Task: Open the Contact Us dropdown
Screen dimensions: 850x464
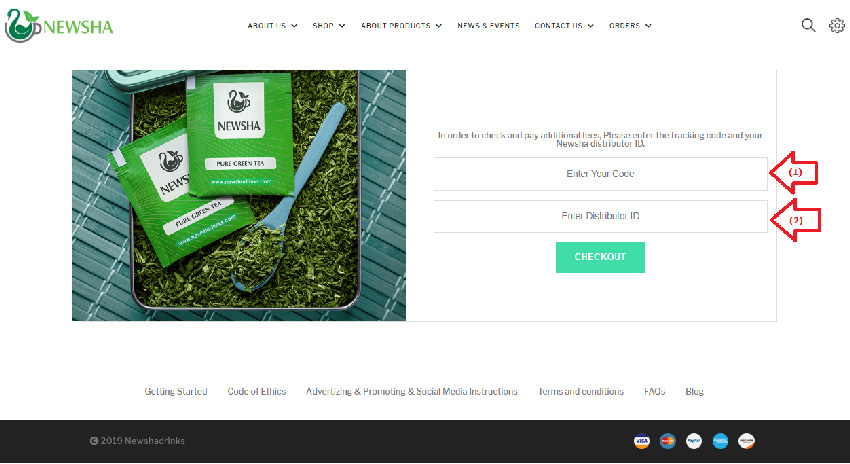Action: (564, 25)
